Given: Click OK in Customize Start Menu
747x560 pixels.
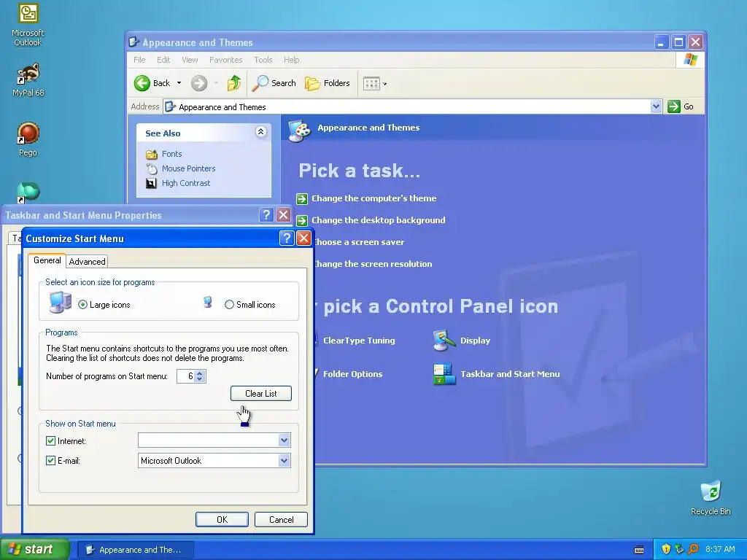Looking at the screenshot, I should 222,519.
